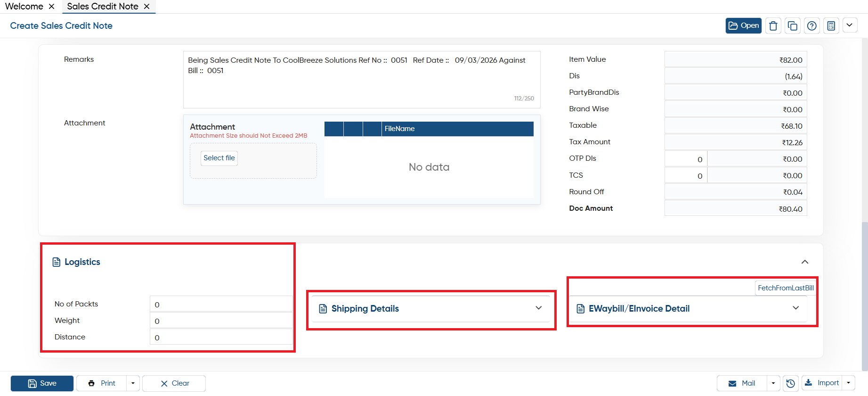
Task: Close the Welcome tab
Action: point(52,6)
